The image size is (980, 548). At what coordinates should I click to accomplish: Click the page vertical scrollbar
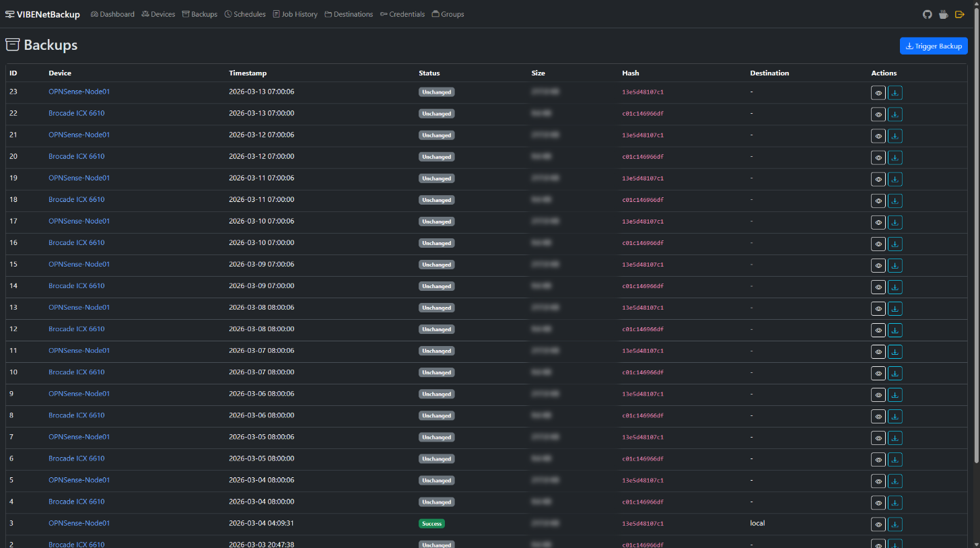pos(977,236)
